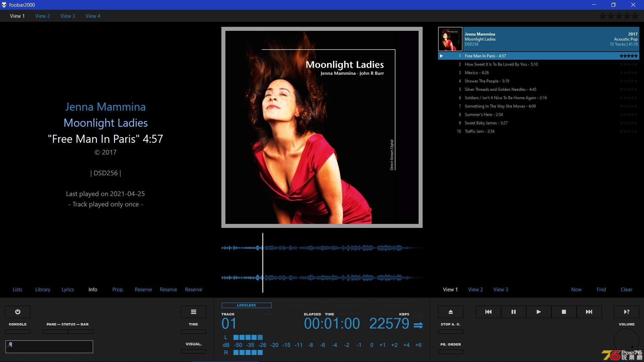Click the large Moonlight Ladies album cover

tap(322, 127)
